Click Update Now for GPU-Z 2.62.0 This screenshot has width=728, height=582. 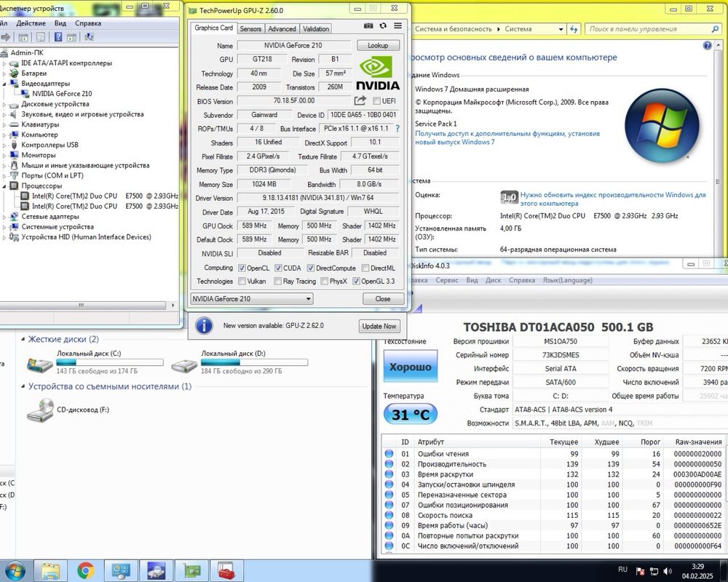tap(379, 326)
